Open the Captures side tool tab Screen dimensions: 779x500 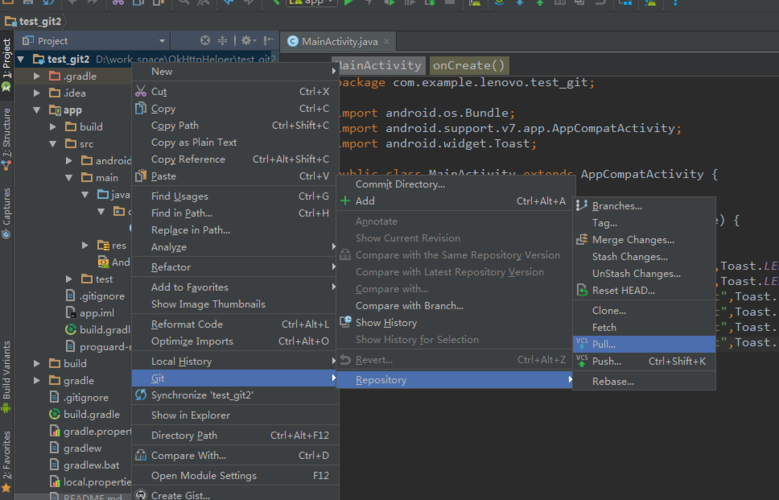(x=6, y=213)
